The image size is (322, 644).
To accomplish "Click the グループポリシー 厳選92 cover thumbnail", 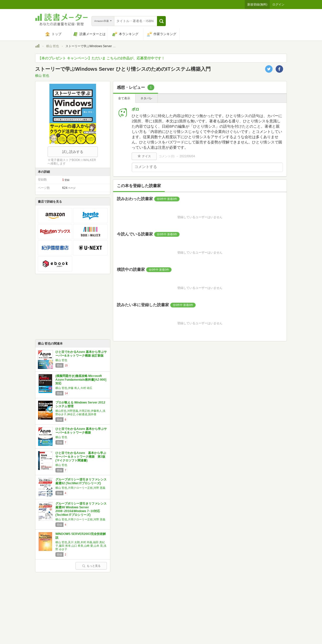I will (45, 487).
